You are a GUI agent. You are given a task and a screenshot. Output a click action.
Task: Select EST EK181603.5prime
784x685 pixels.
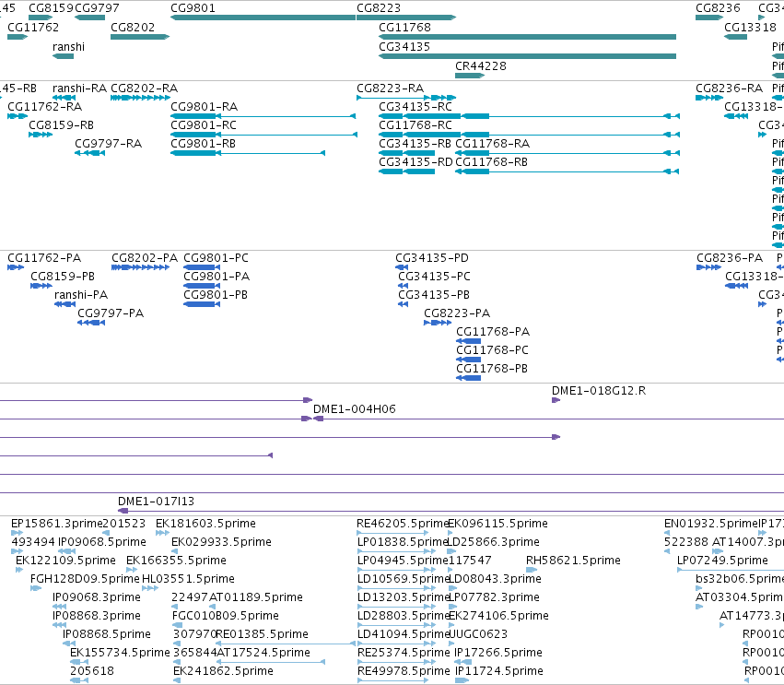pos(205,524)
